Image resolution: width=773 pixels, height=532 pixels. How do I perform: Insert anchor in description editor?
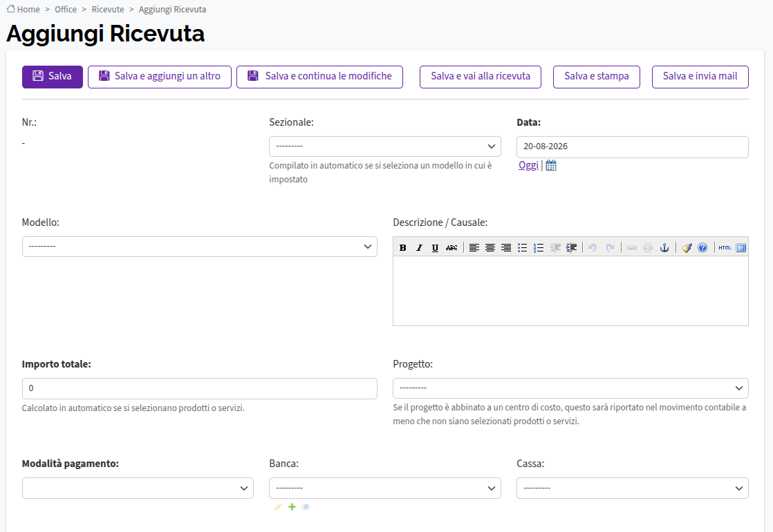664,248
